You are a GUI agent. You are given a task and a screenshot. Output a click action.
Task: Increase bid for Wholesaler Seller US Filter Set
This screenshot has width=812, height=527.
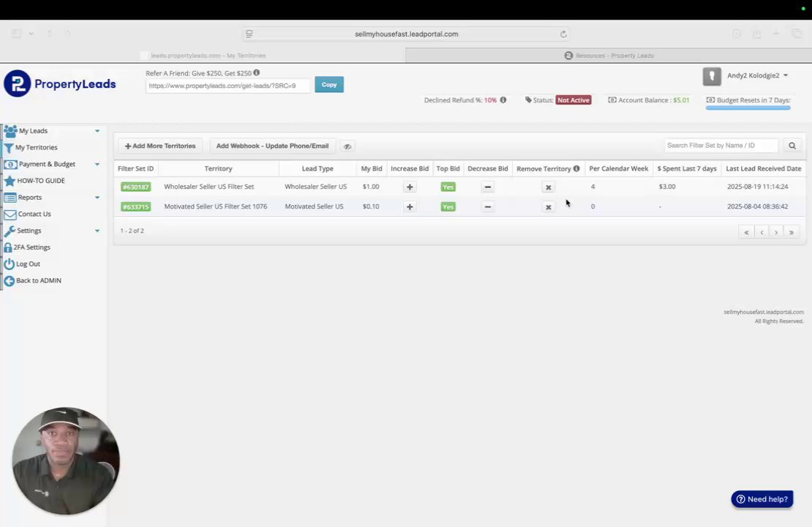point(410,187)
